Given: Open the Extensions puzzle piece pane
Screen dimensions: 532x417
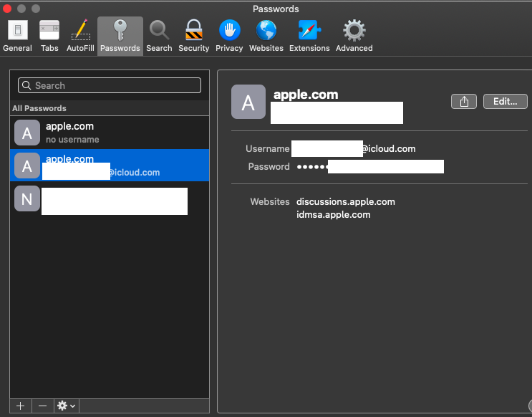Looking at the screenshot, I should (309, 36).
